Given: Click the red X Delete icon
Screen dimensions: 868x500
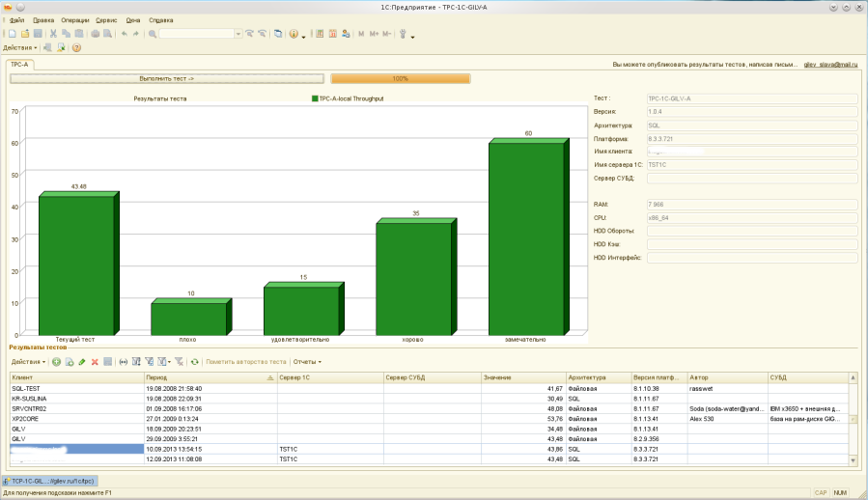Looking at the screenshot, I should tap(95, 362).
